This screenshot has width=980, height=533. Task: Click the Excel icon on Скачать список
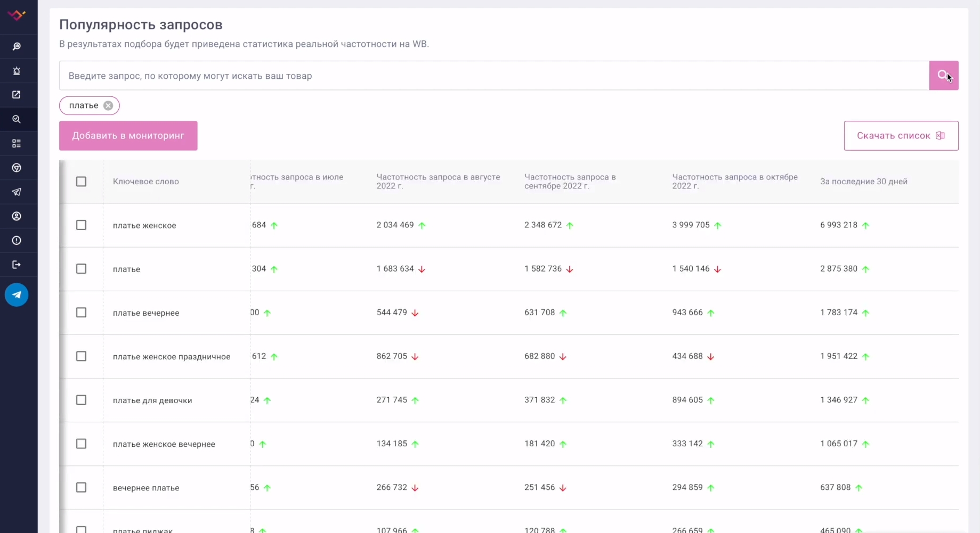click(941, 135)
